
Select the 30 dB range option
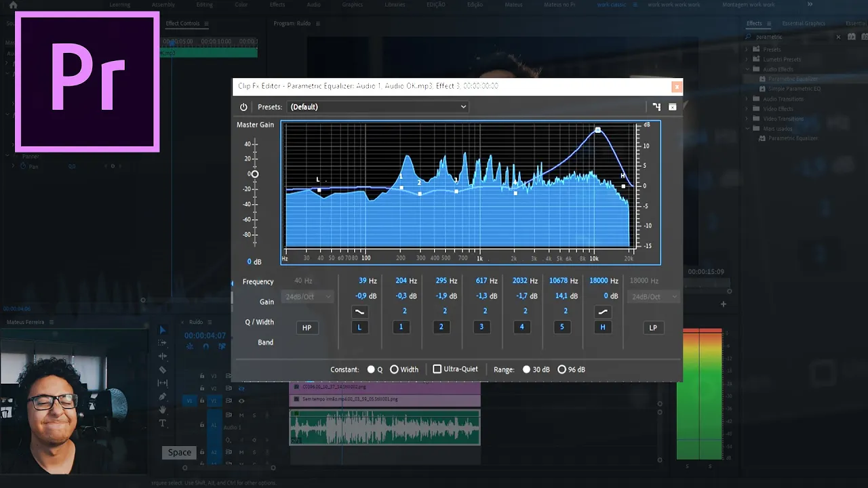tap(526, 369)
